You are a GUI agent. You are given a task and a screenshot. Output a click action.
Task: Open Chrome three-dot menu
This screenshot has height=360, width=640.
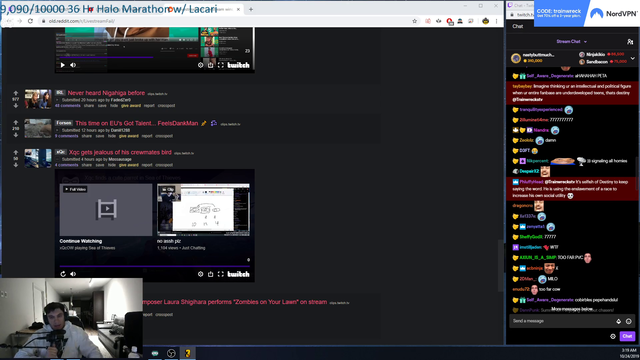pyautogui.click(x=496, y=21)
